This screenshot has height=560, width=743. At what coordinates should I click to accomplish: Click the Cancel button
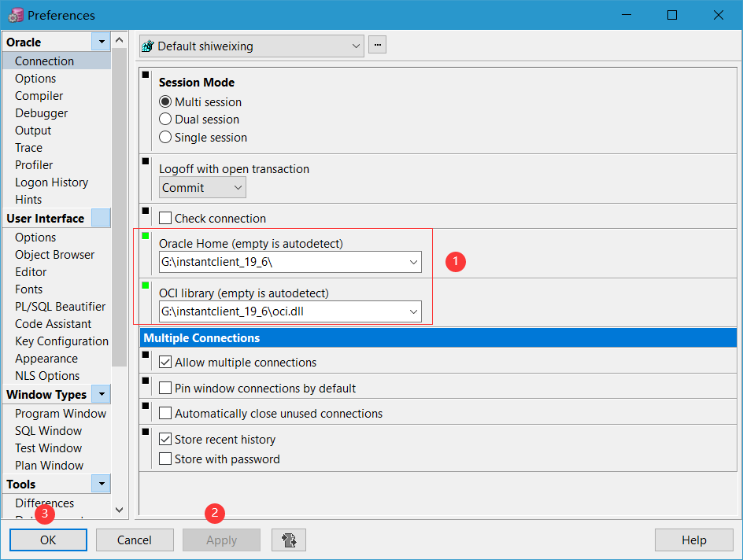(x=135, y=540)
